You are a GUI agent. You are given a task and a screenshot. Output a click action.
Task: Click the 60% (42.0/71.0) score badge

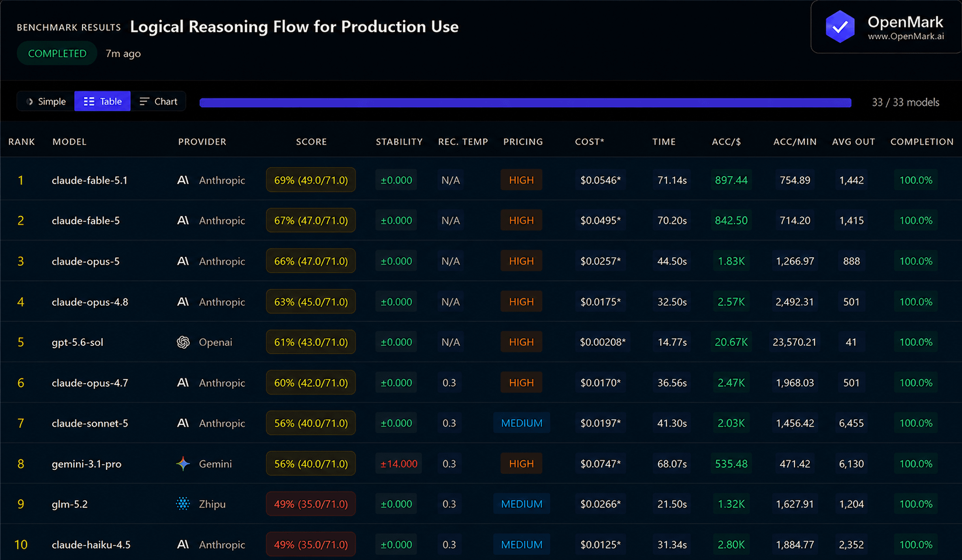click(x=311, y=383)
